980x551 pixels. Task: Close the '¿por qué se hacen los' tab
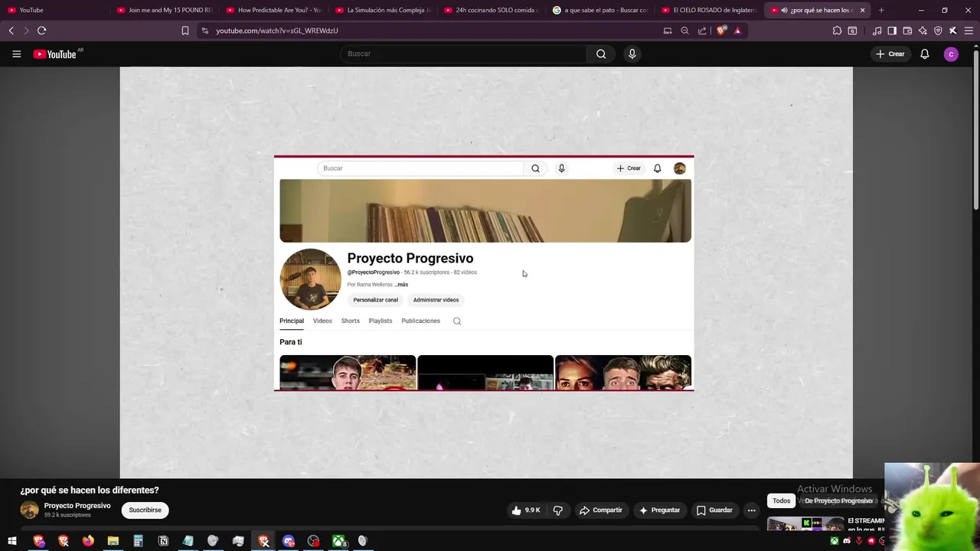(x=862, y=10)
